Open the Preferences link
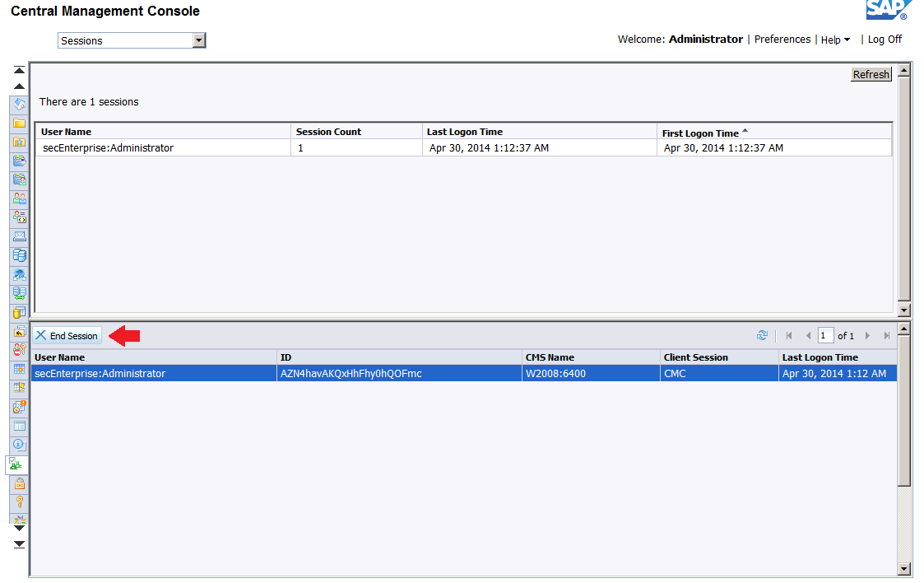 pos(782,40)
